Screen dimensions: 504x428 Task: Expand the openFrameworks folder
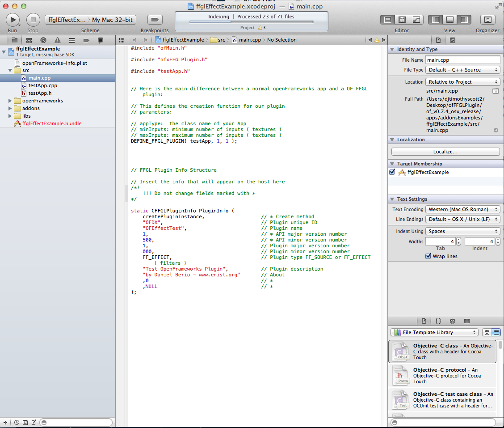(10, 101)
